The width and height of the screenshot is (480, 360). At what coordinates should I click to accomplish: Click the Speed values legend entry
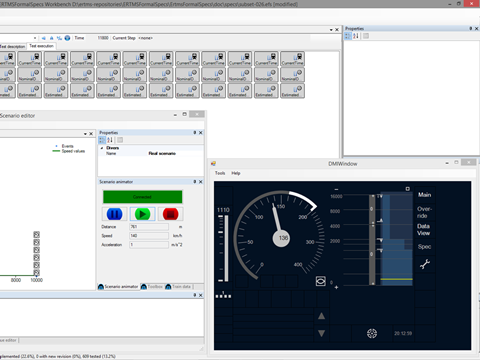(x=69, y=151)
